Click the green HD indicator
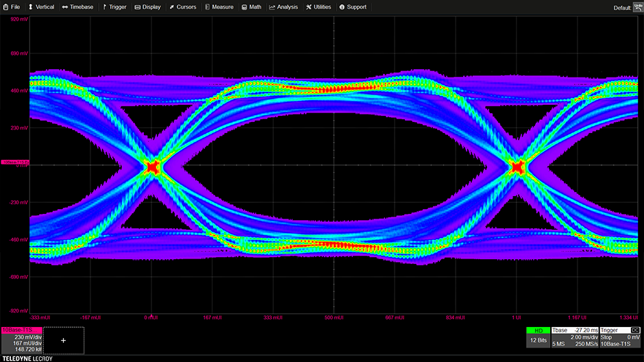The height and width of the screenshot is (362, 644). pyautogui.click(x=538, y=330)
